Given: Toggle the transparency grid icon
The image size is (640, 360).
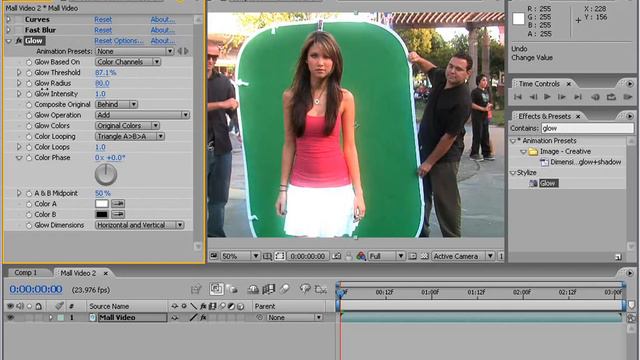Looking at the screenshot, I should (424, 256).
